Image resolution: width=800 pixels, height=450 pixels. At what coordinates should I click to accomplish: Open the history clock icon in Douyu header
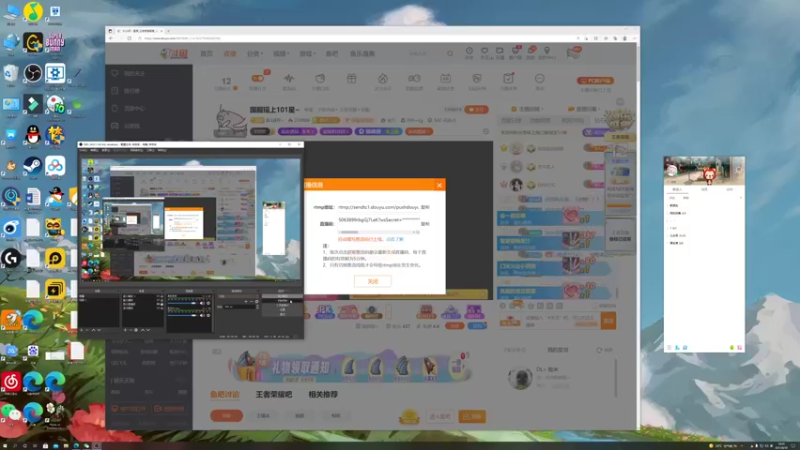pyautogui.click(x=469, y=51)
